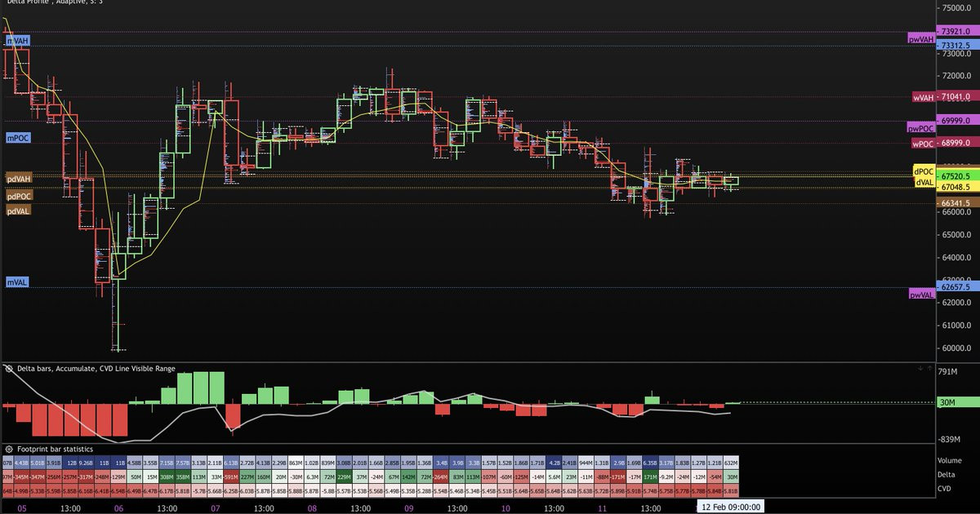The width and height of the screenshot is (980, 514).
Task: Open Footprint bar statistics indicator title
Action: pos(56,449)
